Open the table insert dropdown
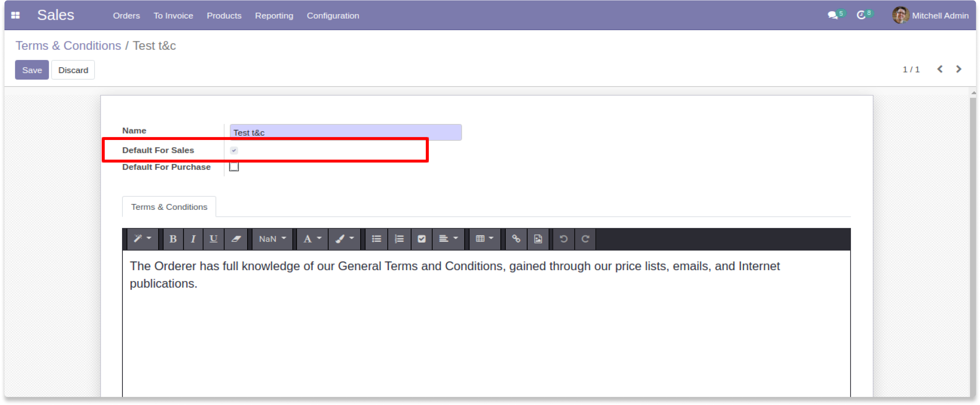Image resolution: width=980 pixels, height=405 pixels. point(485,239)
